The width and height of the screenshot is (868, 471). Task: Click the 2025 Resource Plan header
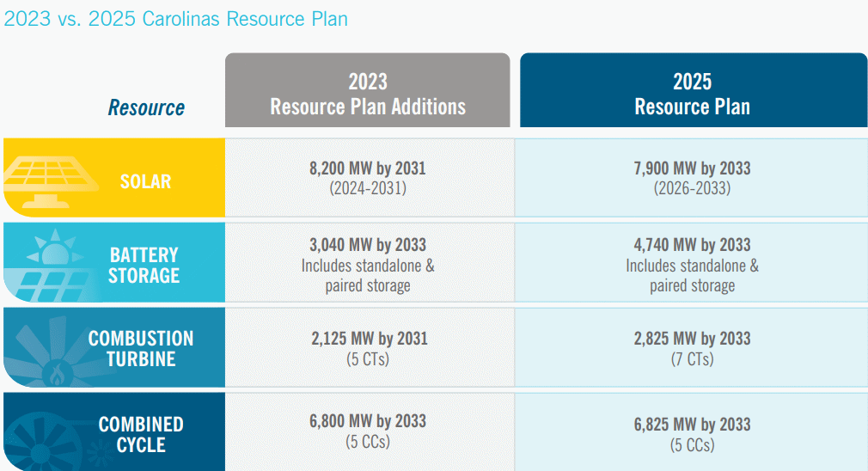click(692, 94)
